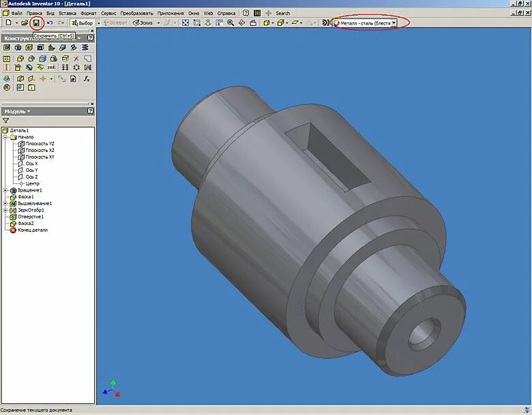Viewport: 532px width, 415px height.
Task: Open the dropdown arrow next to Эскиз
Action: [x=158, y=23]
